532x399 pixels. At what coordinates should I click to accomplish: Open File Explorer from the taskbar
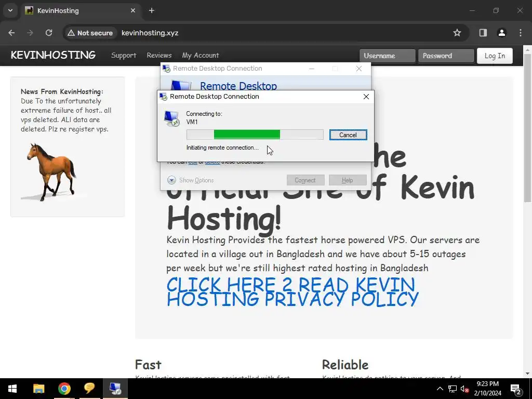point(38,389)
